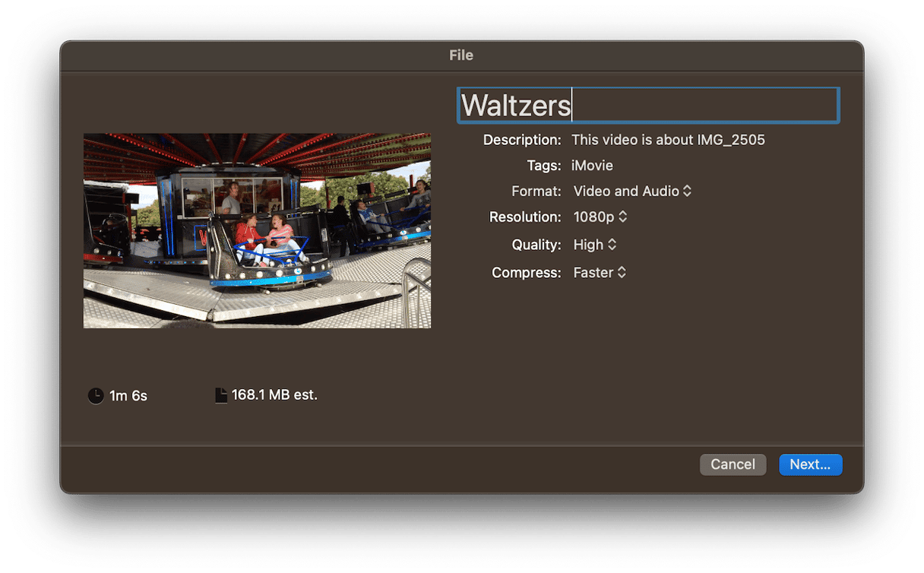Screen dimensions: 924x573
Task: Click the chevron arrows beside High
Action: click(x=612, y=245)
